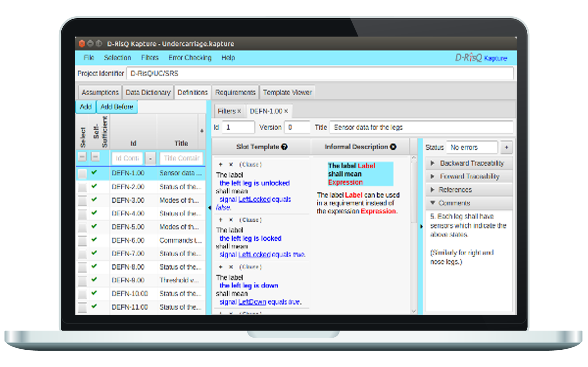Add a clause above 'the left leg is locked'
The width and height of the screenshot is (588, 367).
click(221, 220)
